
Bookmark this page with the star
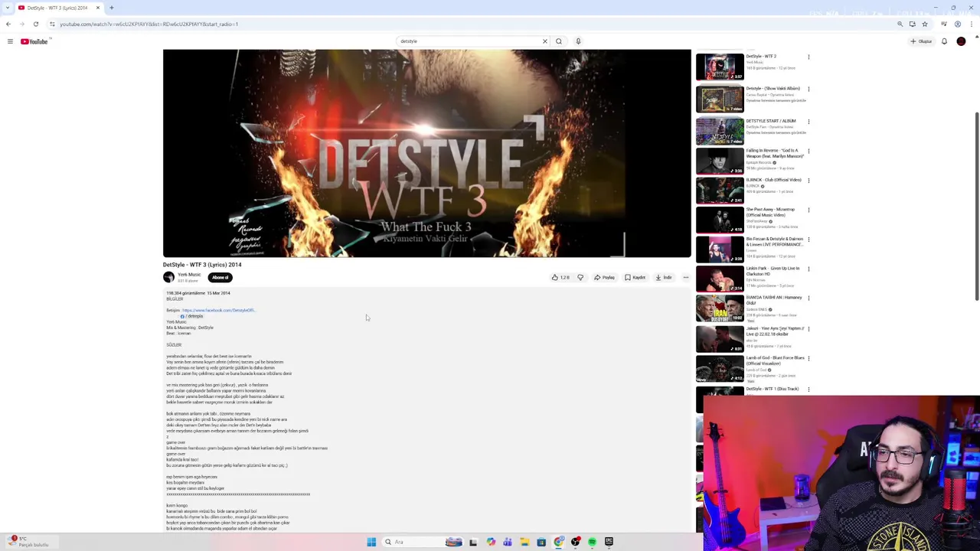[x=924, y=24]
